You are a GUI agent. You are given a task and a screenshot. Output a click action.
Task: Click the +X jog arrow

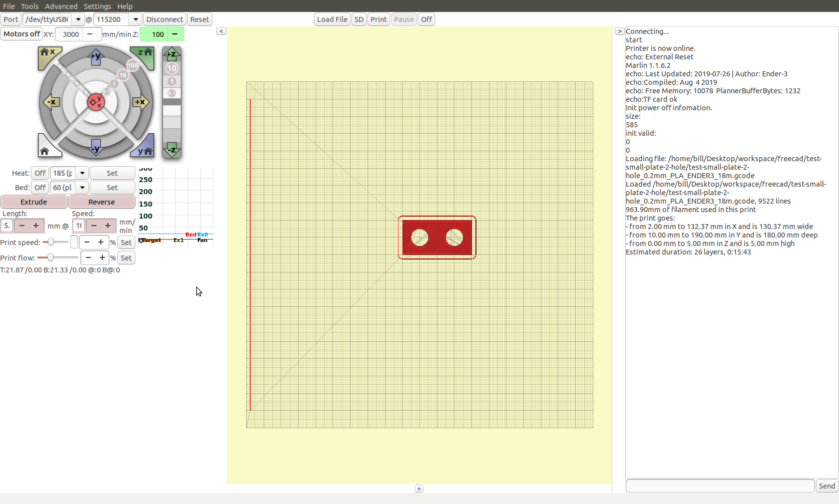click(x=140, y=102)
